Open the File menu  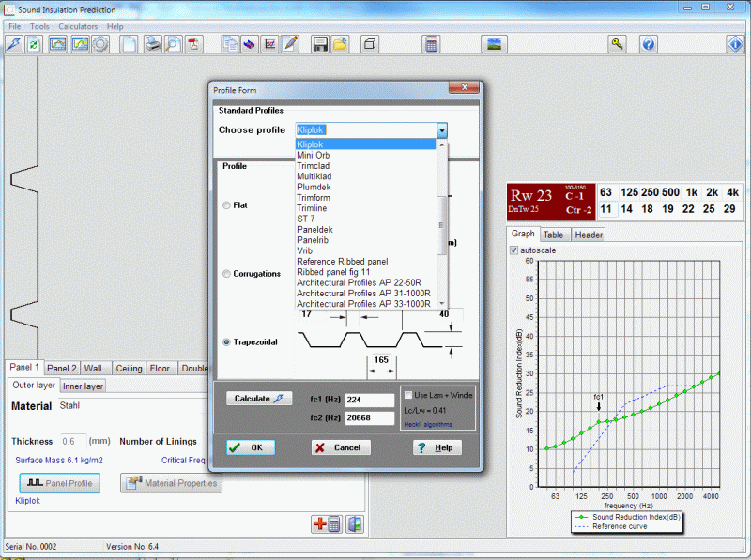(14, 27)
